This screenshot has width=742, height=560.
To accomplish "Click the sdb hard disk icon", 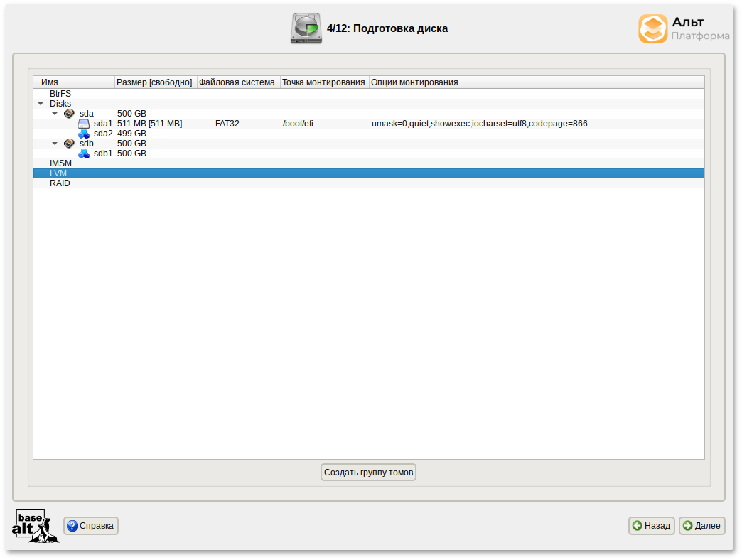I will click(69, 143).
